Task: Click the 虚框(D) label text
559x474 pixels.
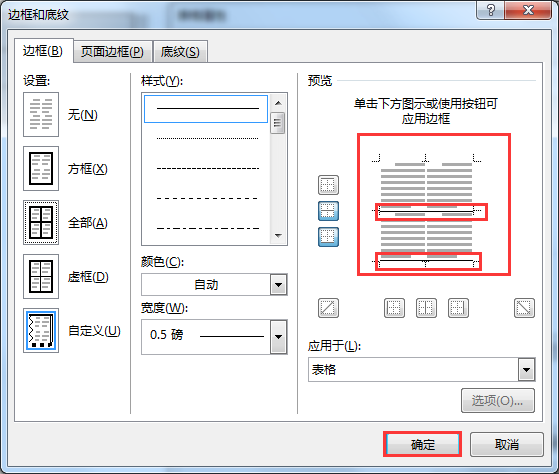Action: pos(88,277)
